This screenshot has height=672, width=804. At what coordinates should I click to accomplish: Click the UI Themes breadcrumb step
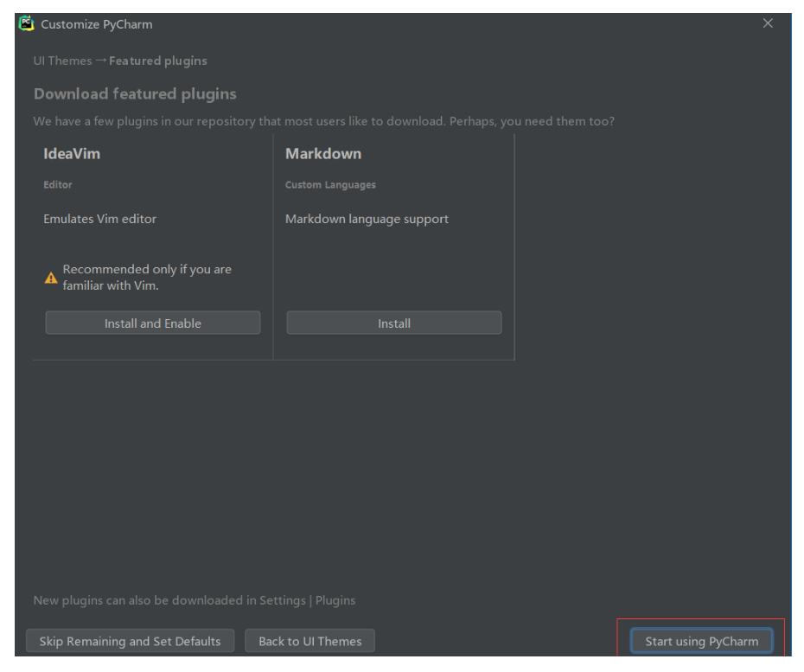(62, 61)
